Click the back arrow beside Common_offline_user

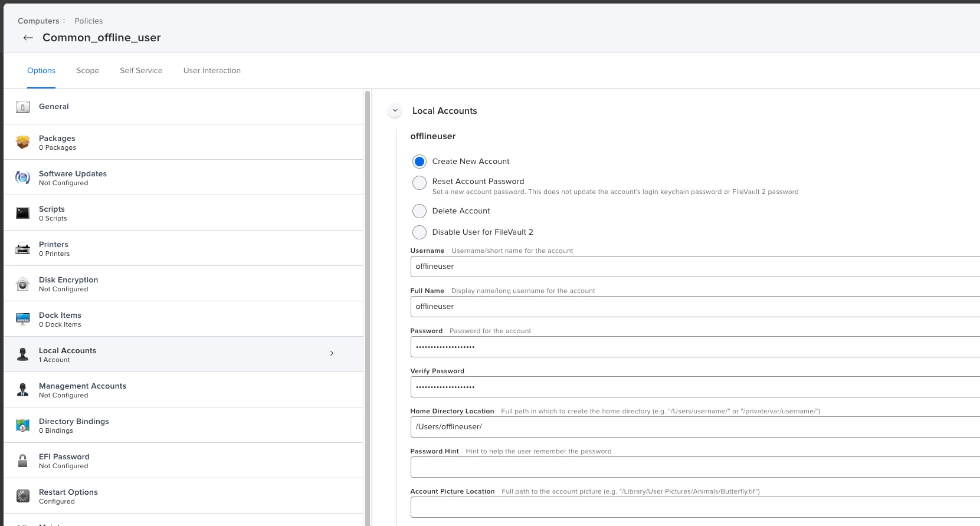click(28, 38)
